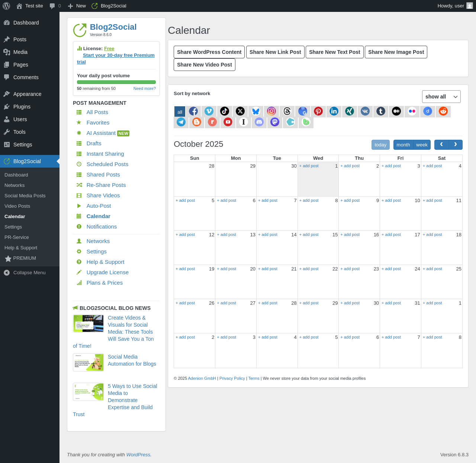Open the 'show all' dropdown

[441, 97]
